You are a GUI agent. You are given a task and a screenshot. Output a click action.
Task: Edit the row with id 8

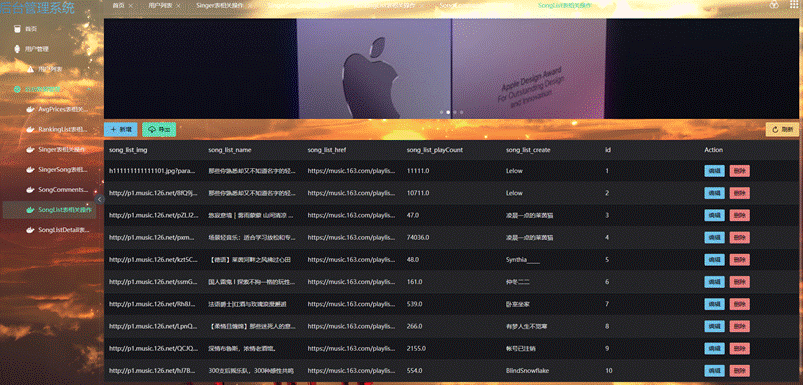[x=714, y=326]
